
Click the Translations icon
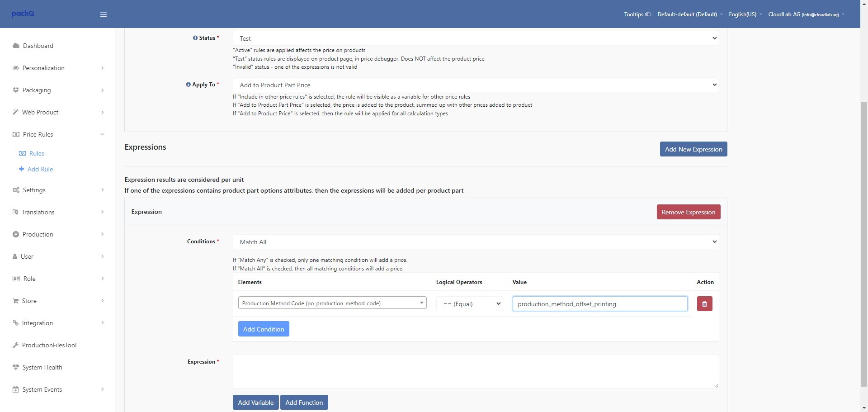click(x=15, y=212)
